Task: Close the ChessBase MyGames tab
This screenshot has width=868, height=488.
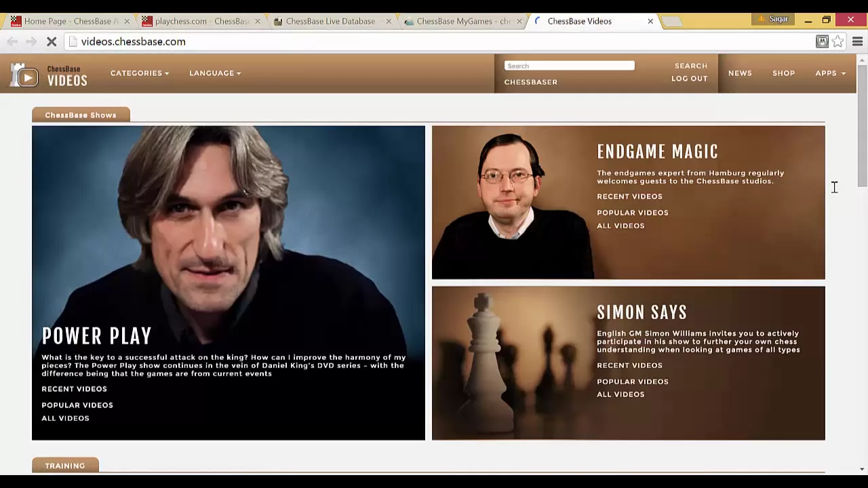Action: 519,21
